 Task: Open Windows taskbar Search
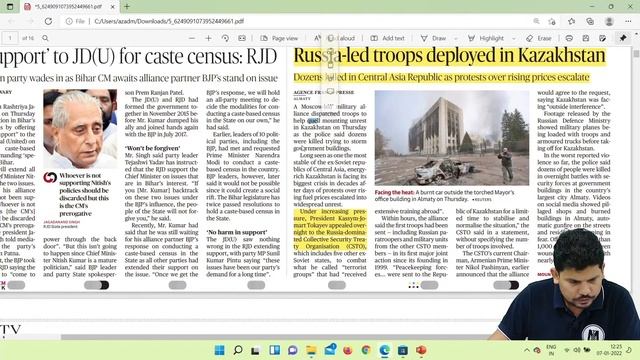238,350
